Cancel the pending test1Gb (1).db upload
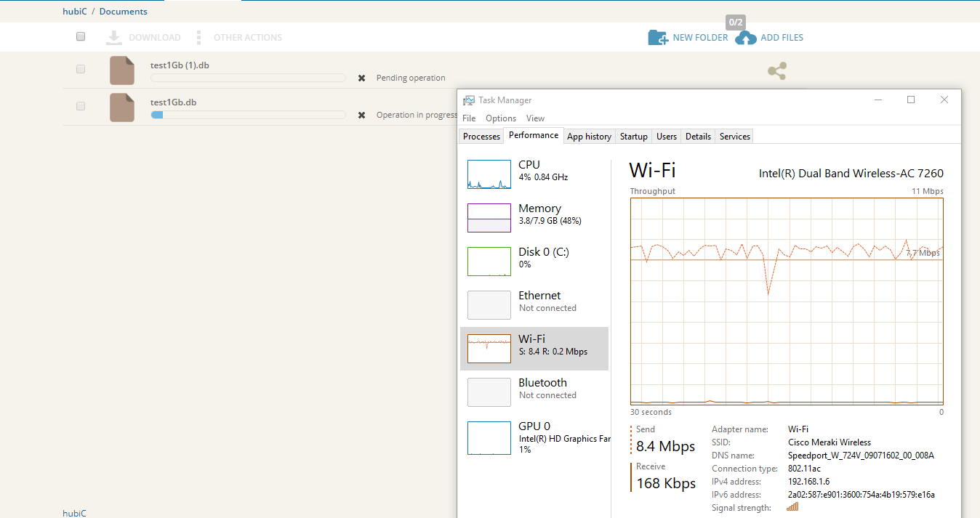 pos(361,78)
